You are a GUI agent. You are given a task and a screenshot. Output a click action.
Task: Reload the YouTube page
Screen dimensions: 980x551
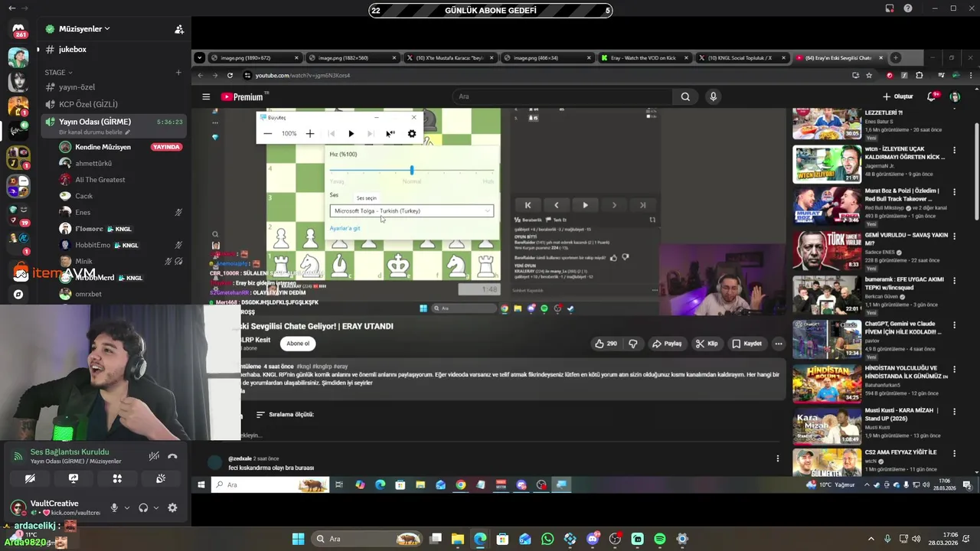point(230,75)
